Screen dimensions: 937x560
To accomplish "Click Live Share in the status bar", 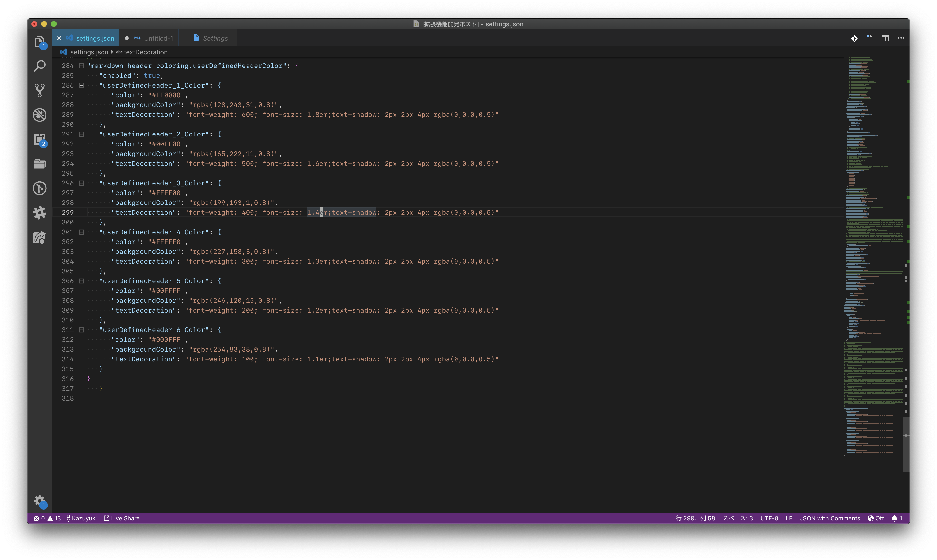I will click(x=122, y=518).
